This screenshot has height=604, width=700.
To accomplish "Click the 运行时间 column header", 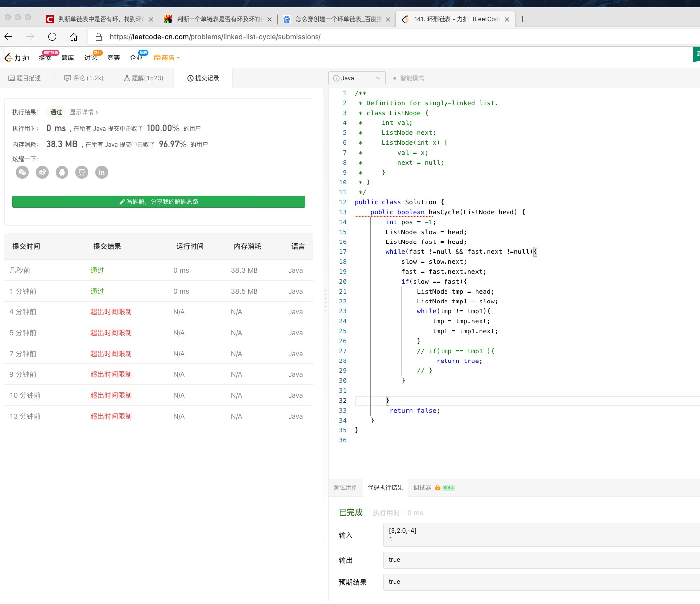I will (x=190, y=246).
